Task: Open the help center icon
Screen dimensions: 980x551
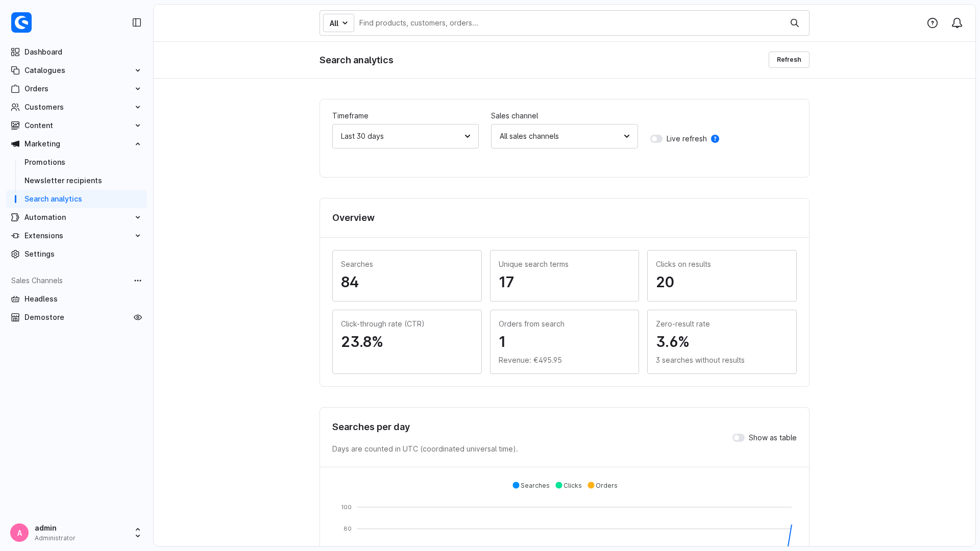Action: 933,23
